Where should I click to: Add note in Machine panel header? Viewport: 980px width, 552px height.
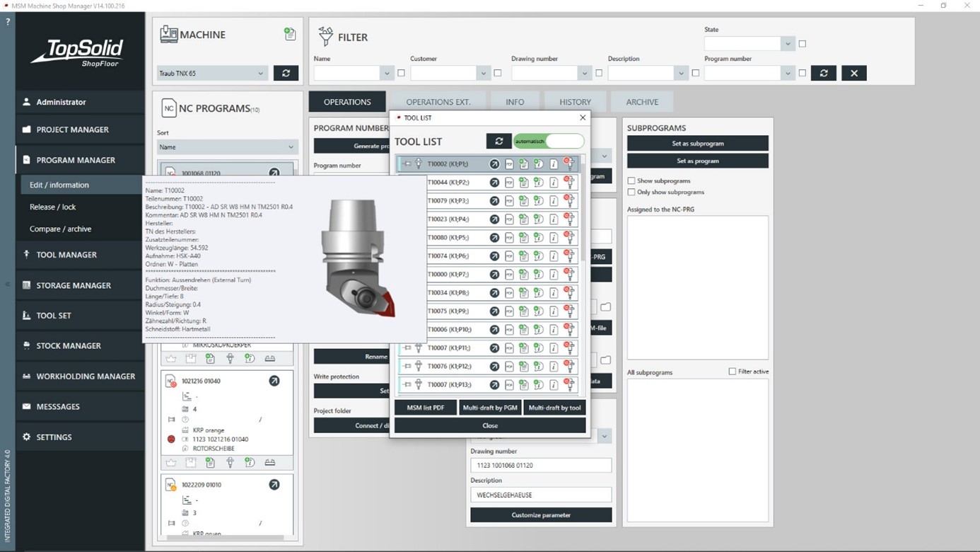click(x=289, y=34)
